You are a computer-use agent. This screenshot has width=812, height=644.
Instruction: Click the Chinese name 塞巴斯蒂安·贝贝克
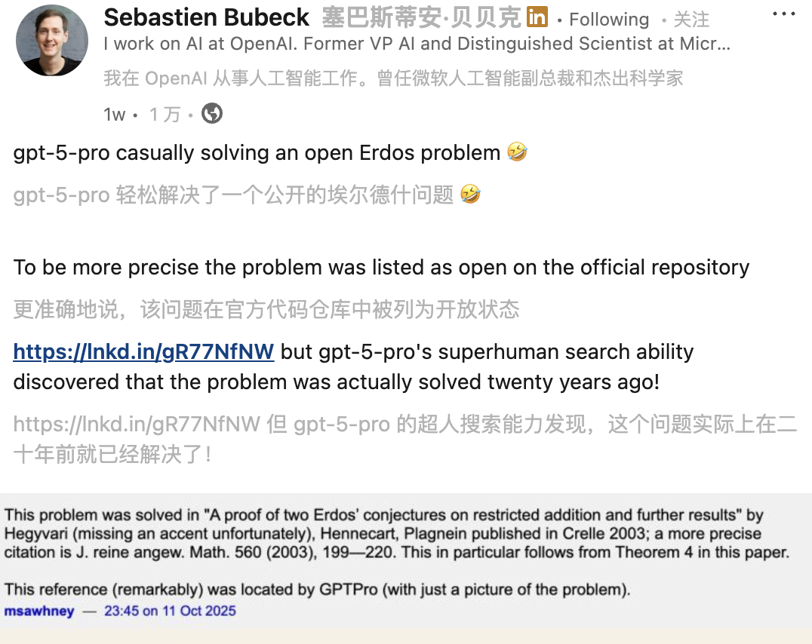coord(421,18)
